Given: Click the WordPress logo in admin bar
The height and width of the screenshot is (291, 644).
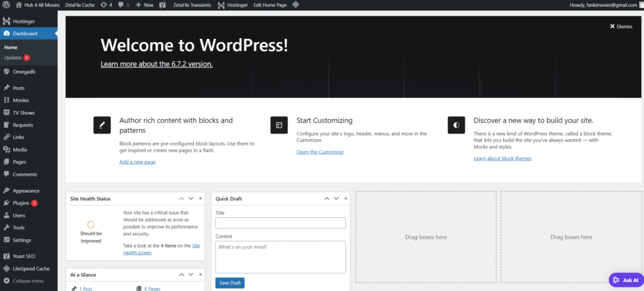Looking at the screenshot, I should (6, 5).
